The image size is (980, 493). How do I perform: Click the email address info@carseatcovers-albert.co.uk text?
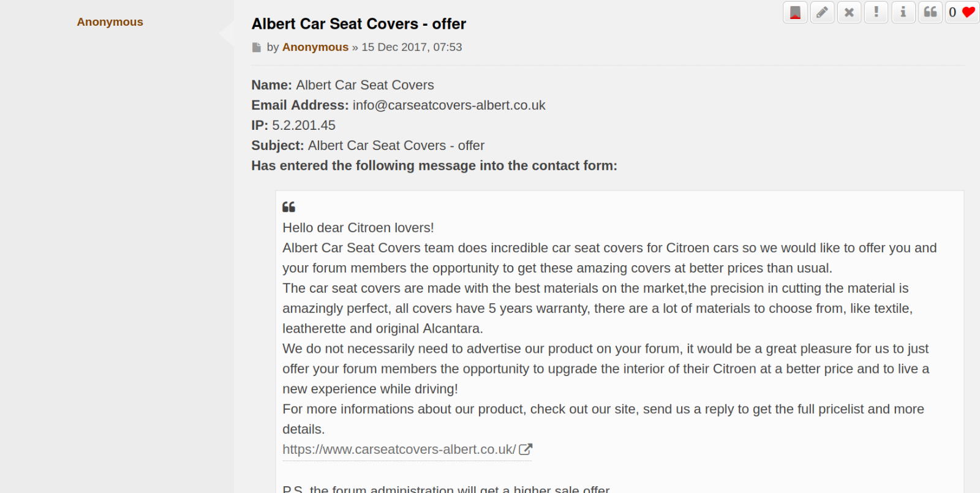tap(449, 105)
